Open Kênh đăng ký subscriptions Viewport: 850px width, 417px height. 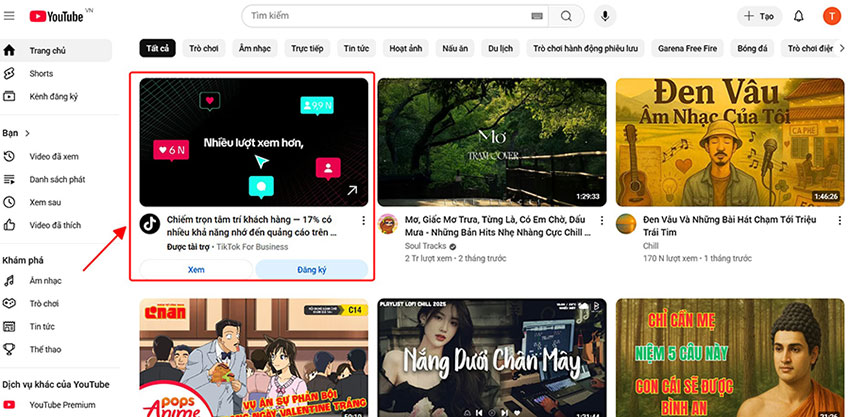[x=56, y=97]
